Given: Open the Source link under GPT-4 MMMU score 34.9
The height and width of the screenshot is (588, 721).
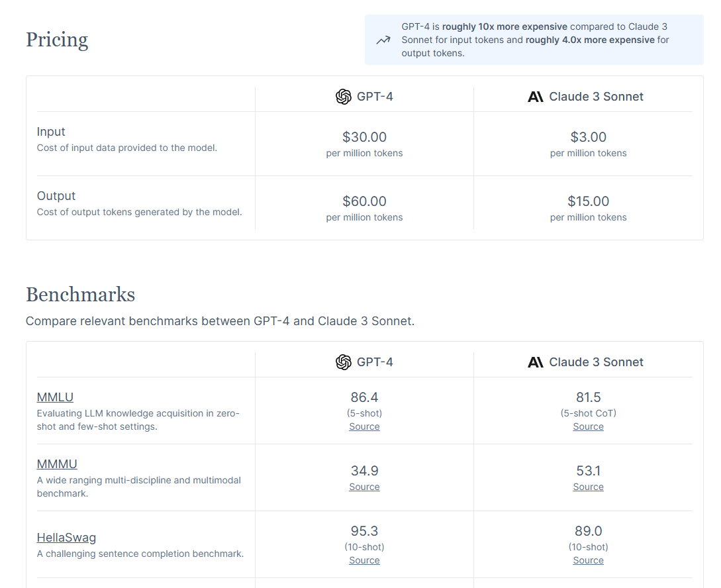Looking at the screenshot, I should click(x=364, y=487).
